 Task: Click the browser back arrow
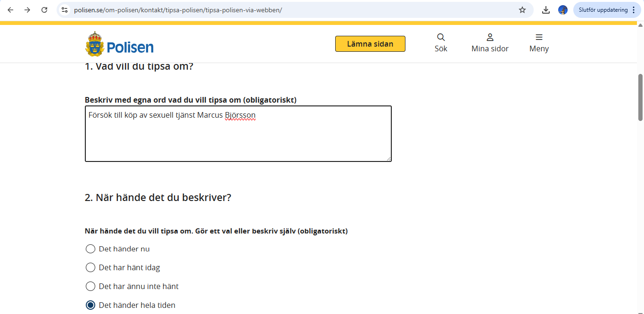pos(10,10)
